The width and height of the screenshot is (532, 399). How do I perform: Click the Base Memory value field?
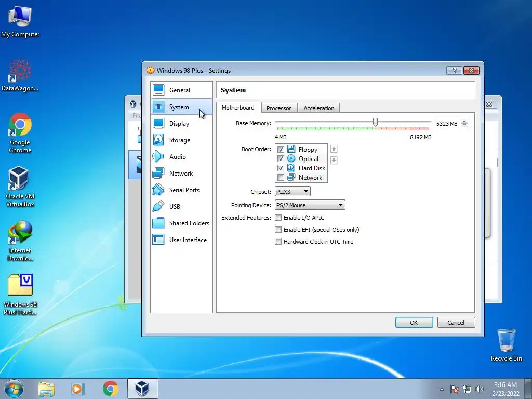coord(448,124)
